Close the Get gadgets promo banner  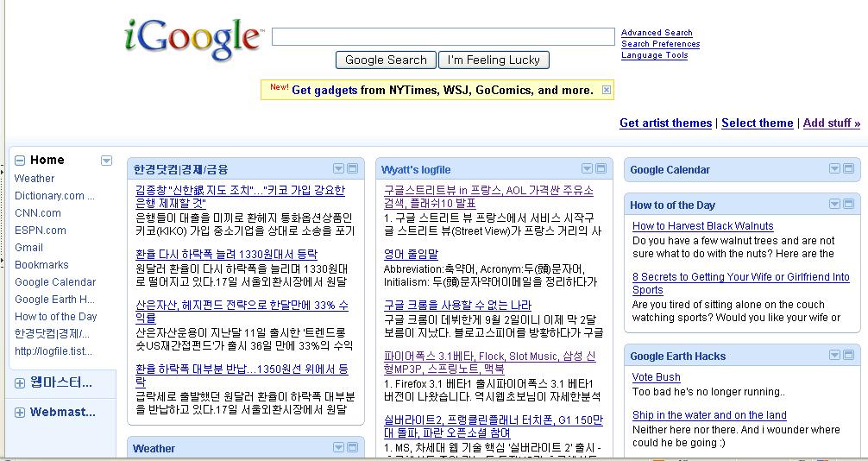[607, 90]
